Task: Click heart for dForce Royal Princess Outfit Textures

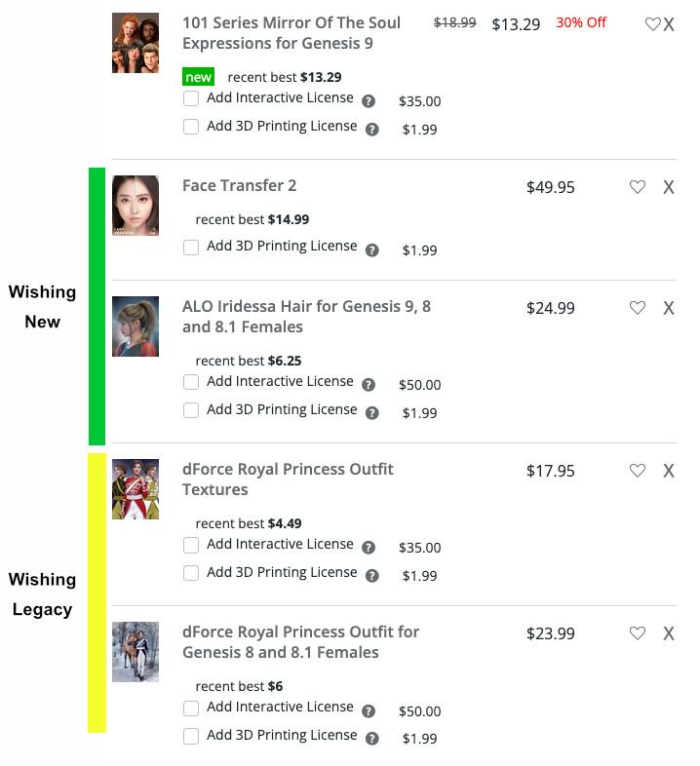Action: tap(638, 471)
